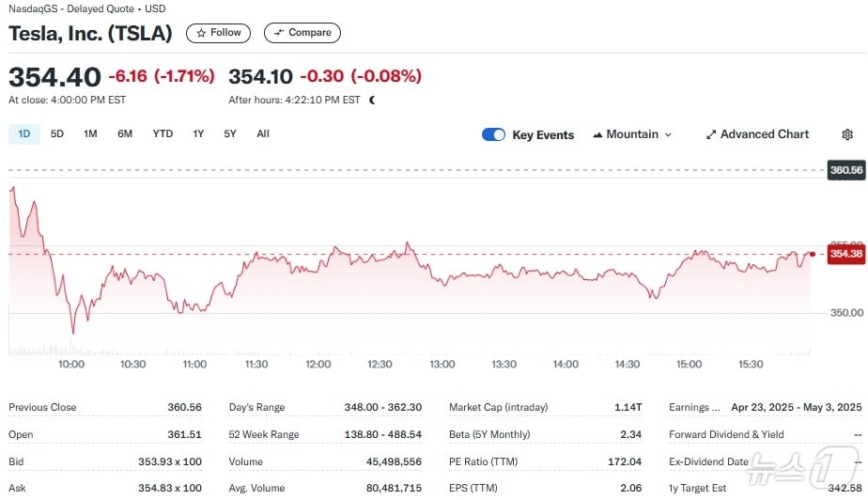Click the Earnings date label
The width and height of the screenshot is (868, 500).
tap(695, 407)
